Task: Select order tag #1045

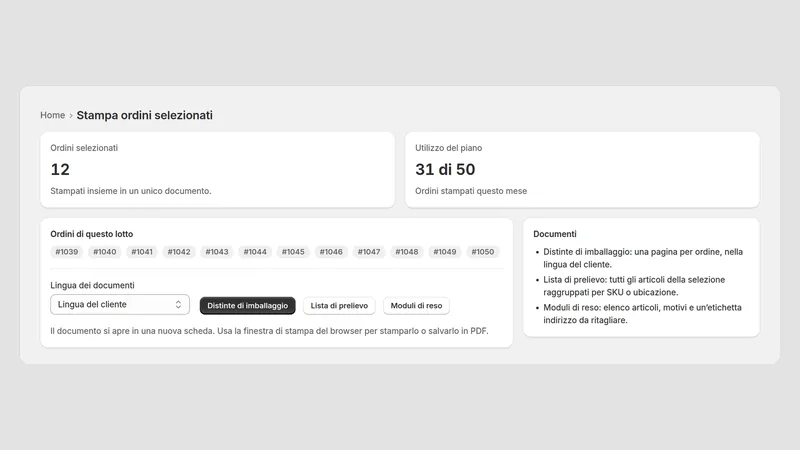Action: pos(293,252)
